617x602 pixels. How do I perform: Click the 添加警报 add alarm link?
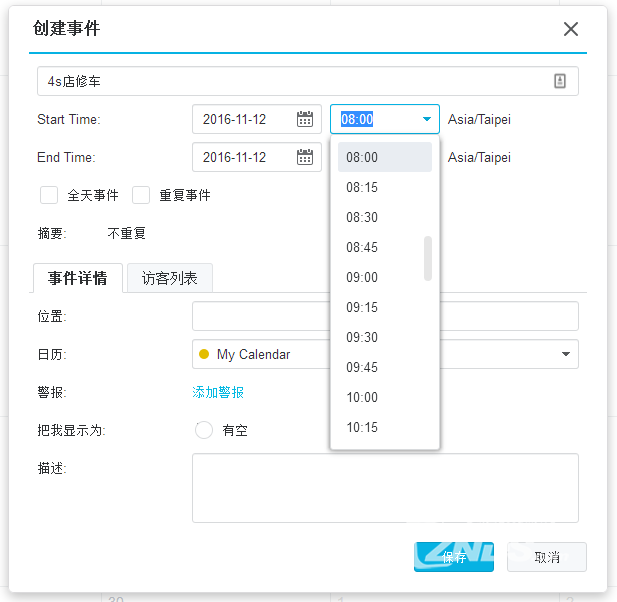click(218, 392)
